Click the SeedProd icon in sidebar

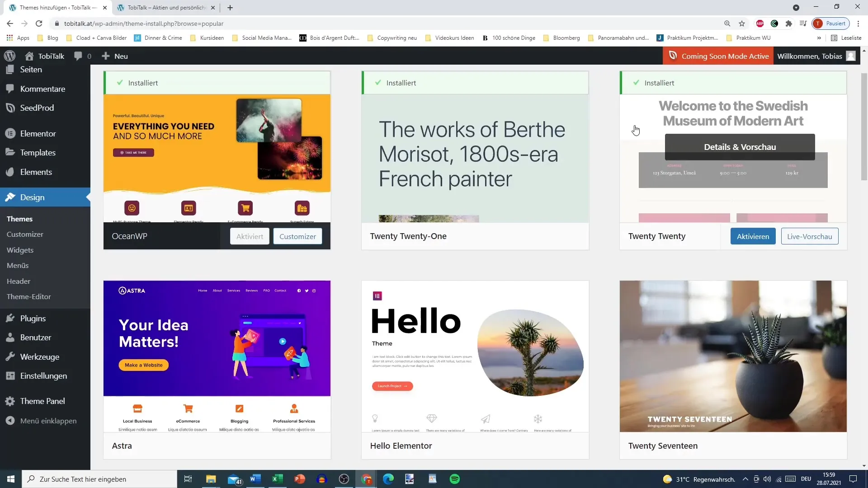tap(10, 108)
